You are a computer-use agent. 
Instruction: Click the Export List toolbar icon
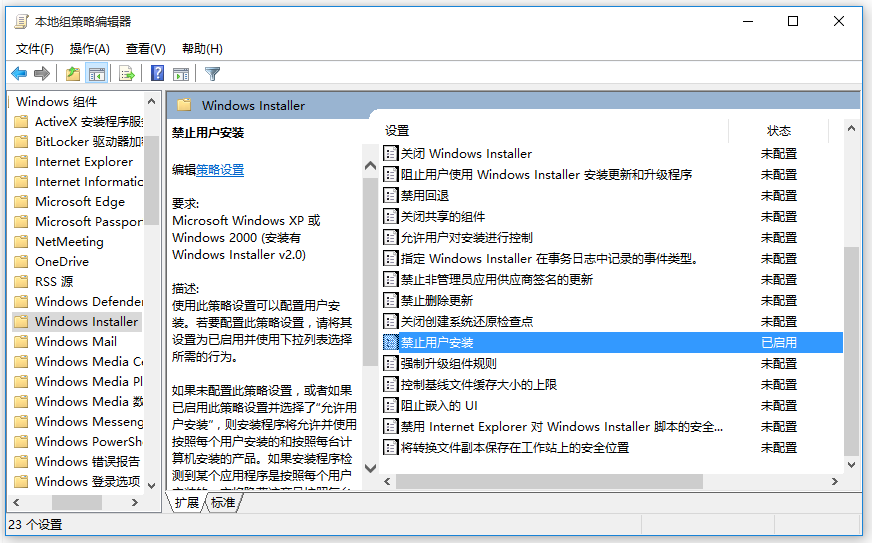pos(127,73)
